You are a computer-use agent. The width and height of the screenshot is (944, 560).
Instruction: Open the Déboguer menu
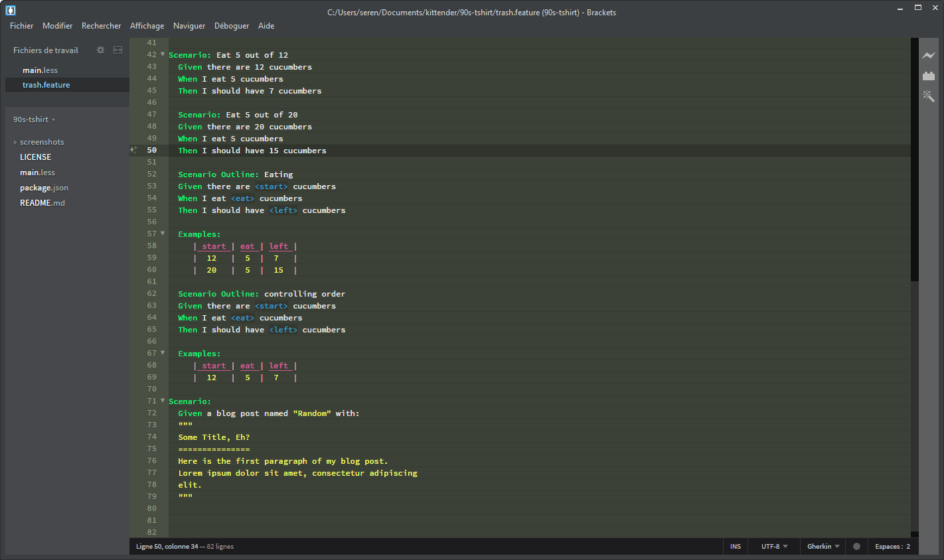tap(231, 26)
